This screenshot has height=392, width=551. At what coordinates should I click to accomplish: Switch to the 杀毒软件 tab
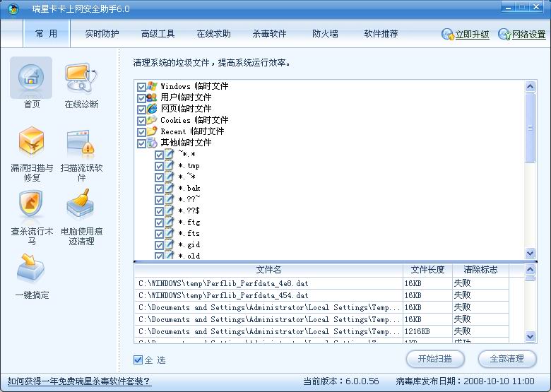point(270,34)
